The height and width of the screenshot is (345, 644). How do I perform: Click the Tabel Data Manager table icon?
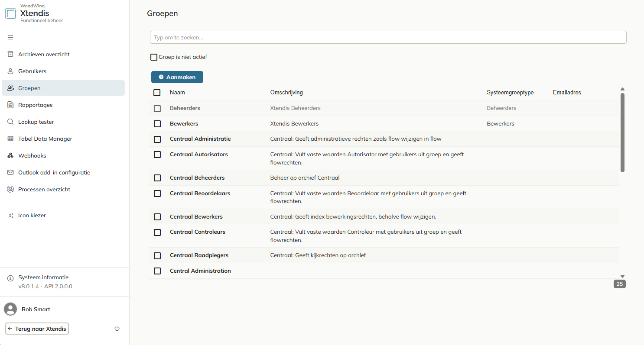(x=10, y=139)
